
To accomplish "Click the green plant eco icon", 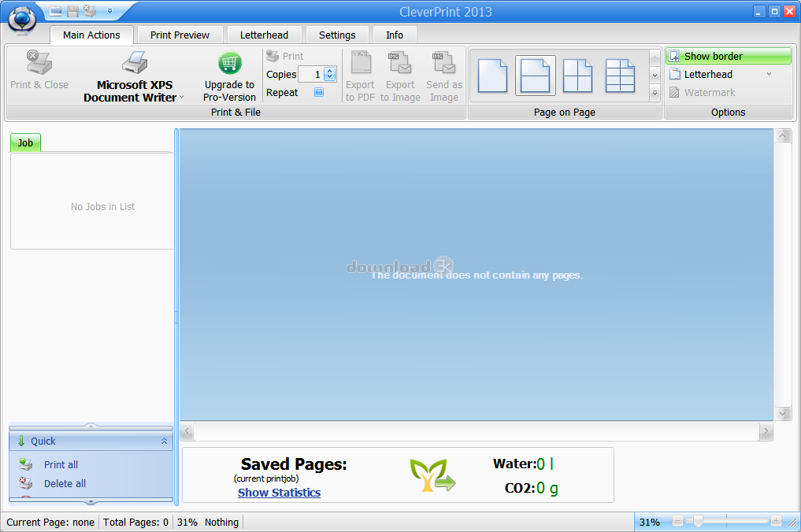I will click(432, 475).
